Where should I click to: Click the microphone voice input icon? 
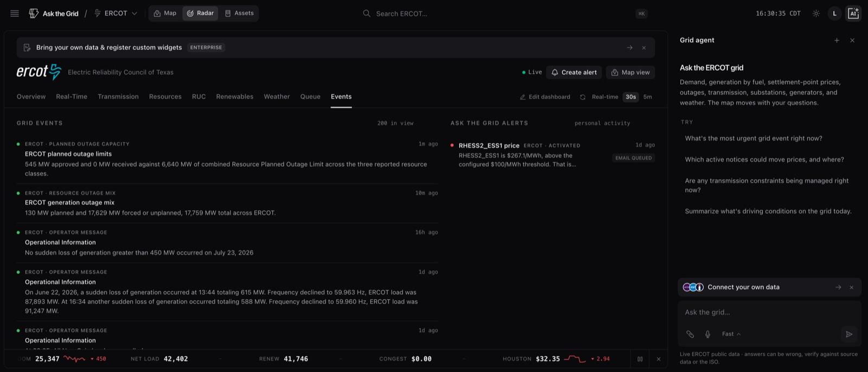707,334
